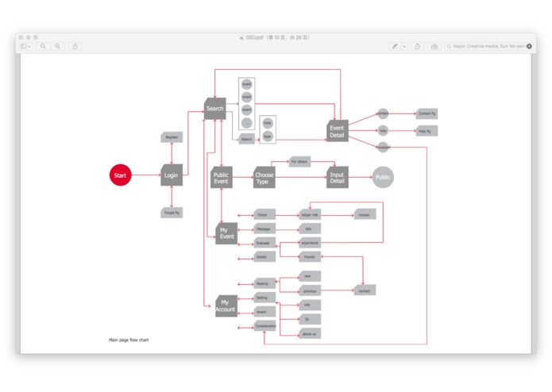552x392 pixels.
Task: Show the markup toolbar toolbox icon
Action: 434,46
